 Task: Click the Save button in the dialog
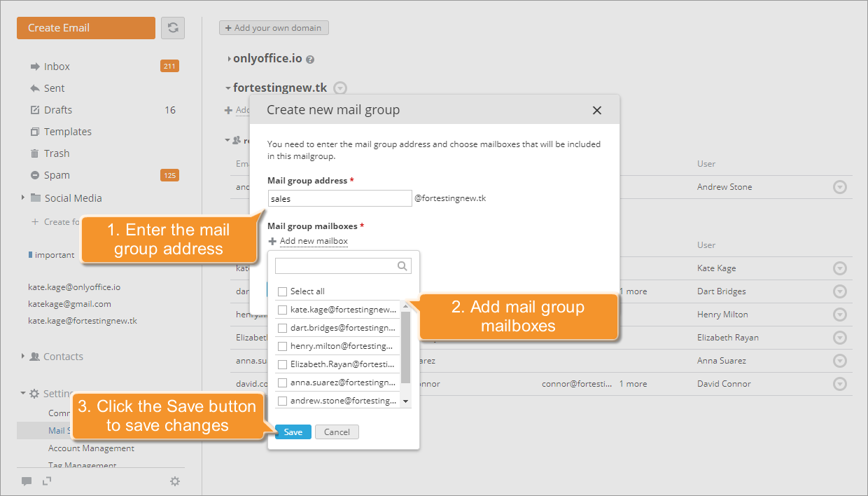pos(293,432)
